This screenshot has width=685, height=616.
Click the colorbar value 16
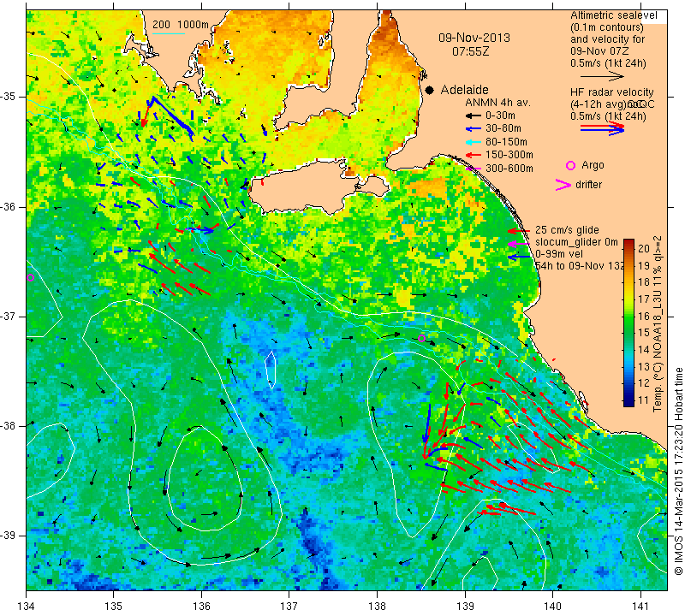point(644,316)
